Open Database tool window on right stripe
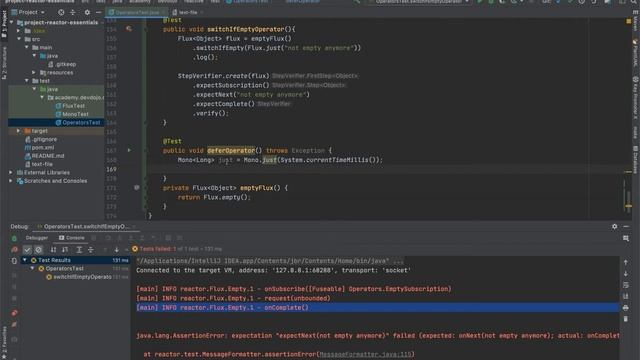Image resolution: width=640 pixels, height=360 pixels. pos(635,159)
